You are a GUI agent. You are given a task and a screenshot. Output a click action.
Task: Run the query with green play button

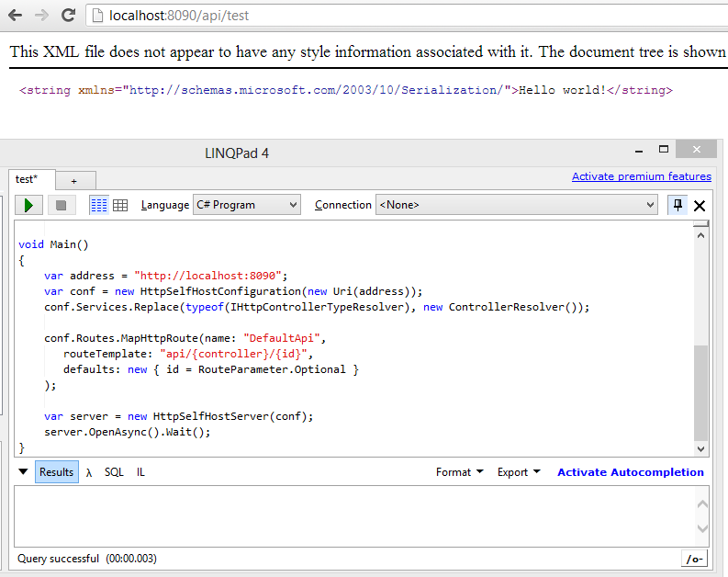[28, 205]
